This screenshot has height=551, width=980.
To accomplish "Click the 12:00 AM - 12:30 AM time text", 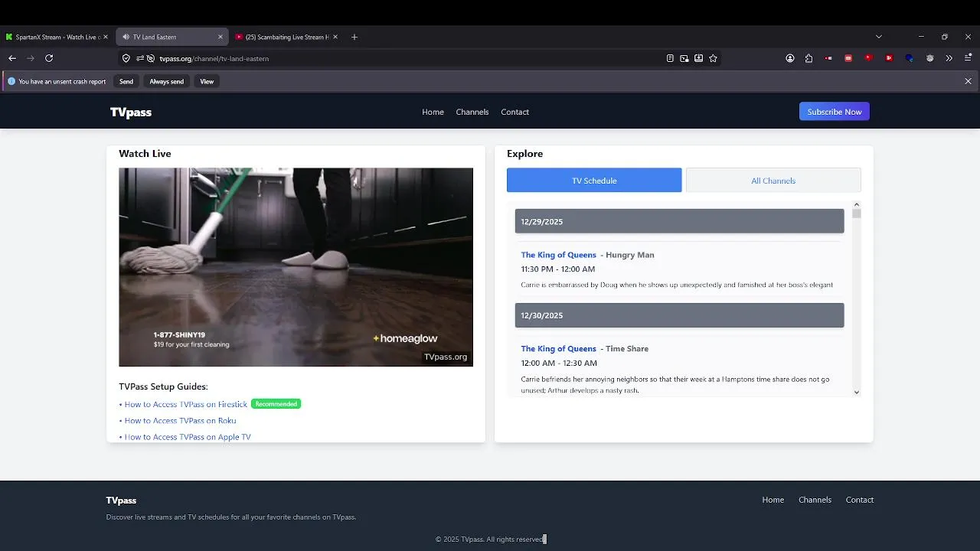I will (x=559, y=364).
